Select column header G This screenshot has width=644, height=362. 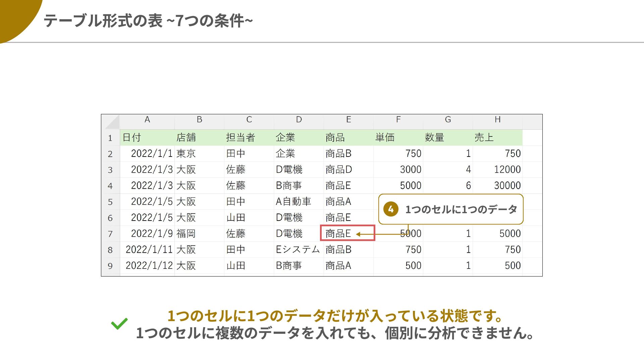point(448,122)
